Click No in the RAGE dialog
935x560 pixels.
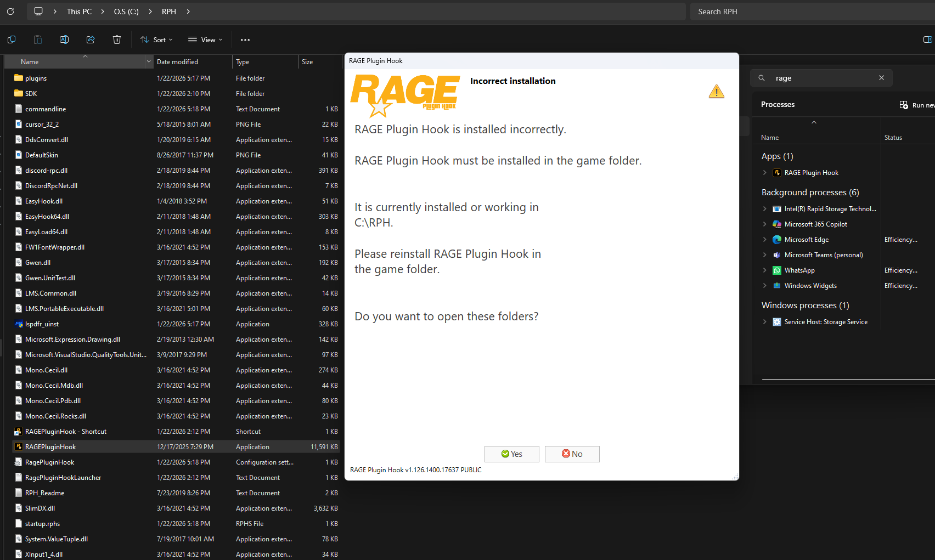point(572,454)
